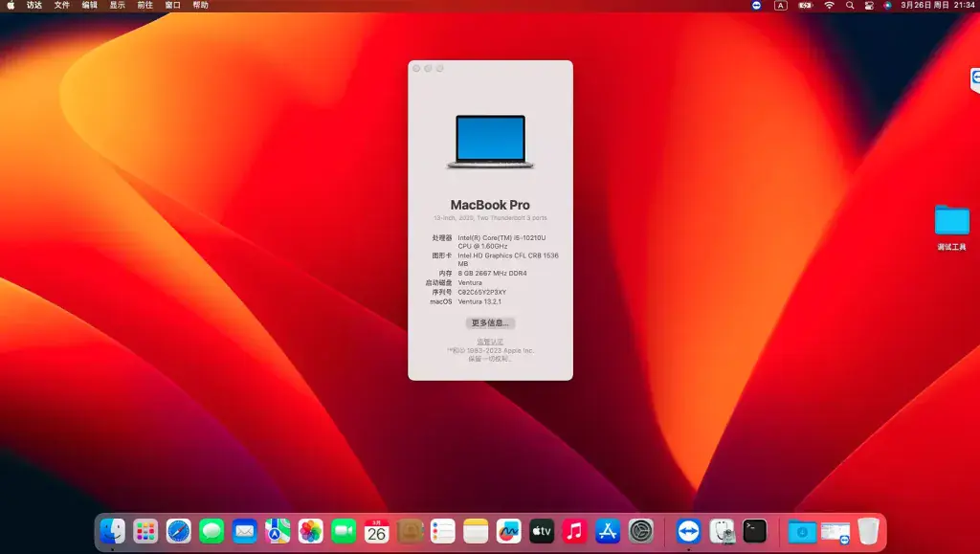Click the date and time 3月26日 周日 21:34
The width and height of the screenshot is (980, 554).
(938, 5)
